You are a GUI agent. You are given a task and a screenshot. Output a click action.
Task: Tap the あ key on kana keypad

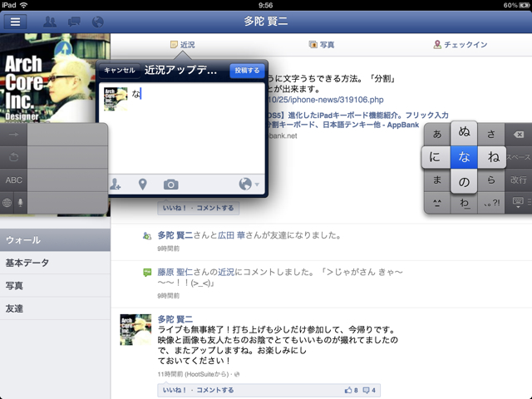(437, 135)
